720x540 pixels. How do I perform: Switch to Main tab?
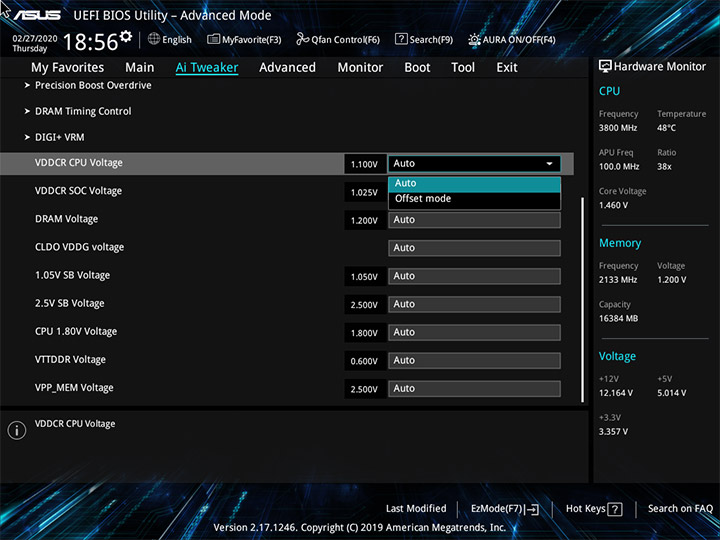click(x=140, y=68)
